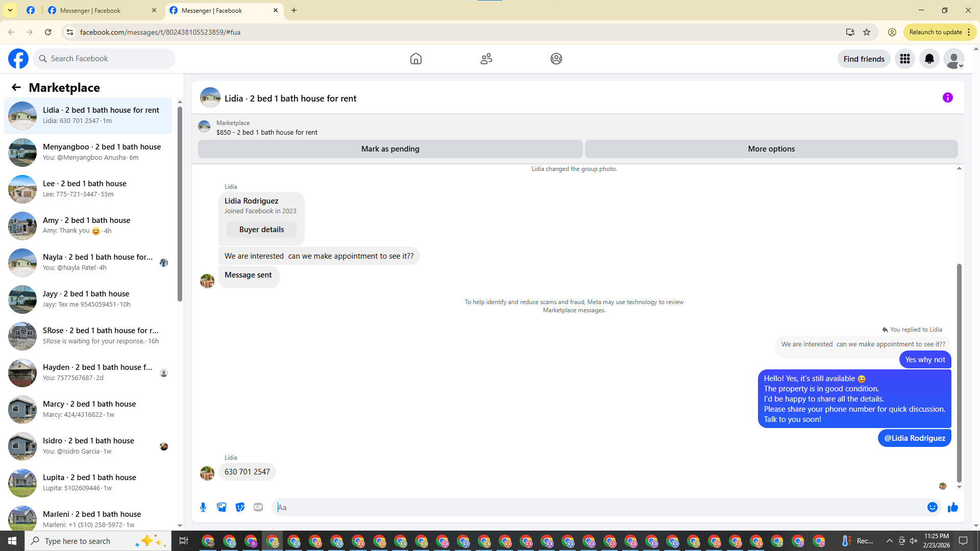
Task: Open the GIF picker
Action: 258,507
